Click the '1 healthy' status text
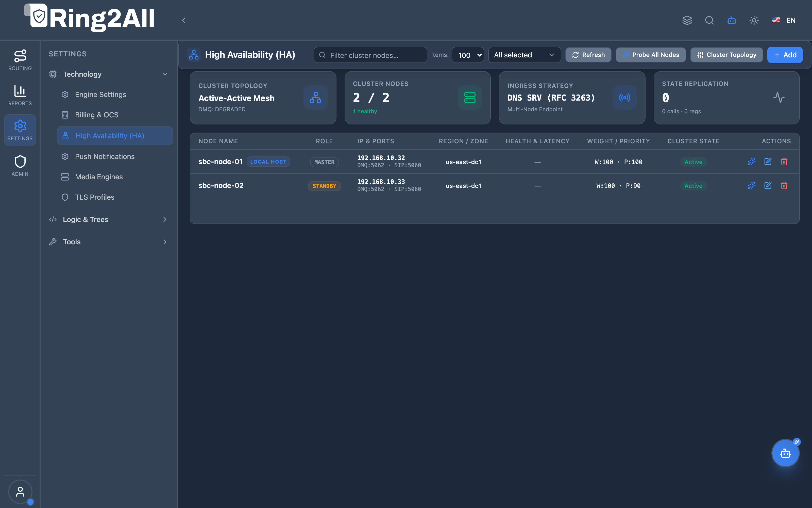 pyautogui.click(x=365, y=111)
